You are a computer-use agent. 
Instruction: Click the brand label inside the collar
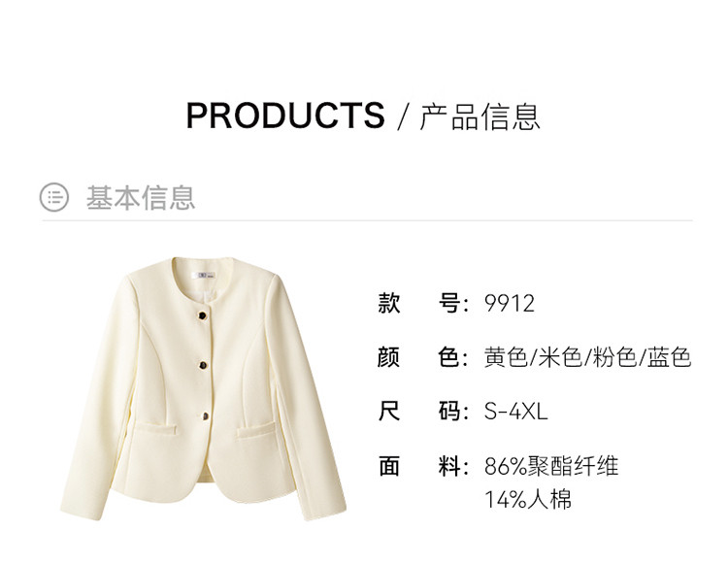tap(206, 275)
